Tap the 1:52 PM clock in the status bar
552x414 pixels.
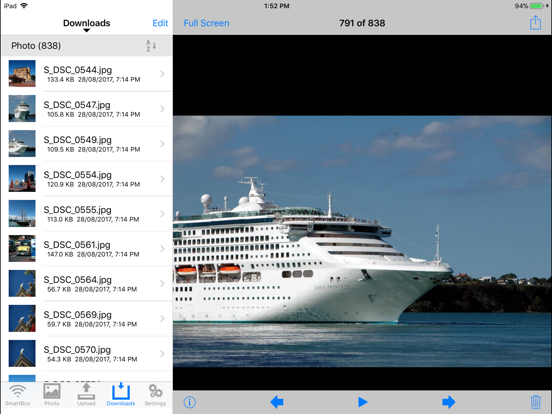(277, 6)
